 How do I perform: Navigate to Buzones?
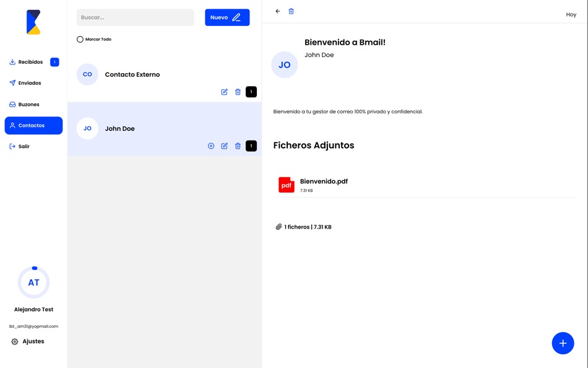click(28, 104)
